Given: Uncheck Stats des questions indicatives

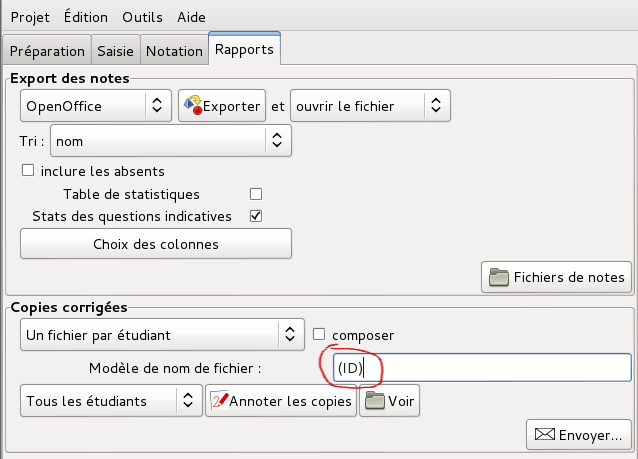Looking at the screenshot, I should point(256,216).
